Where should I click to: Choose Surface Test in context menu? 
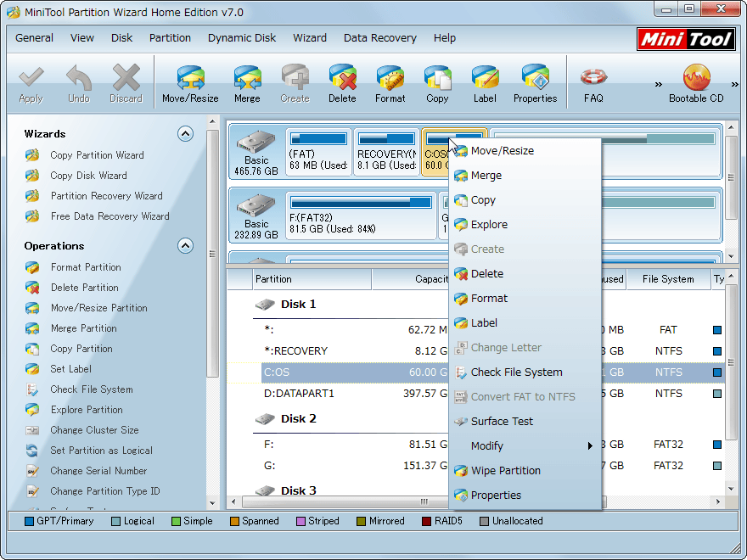click(525, 422)
